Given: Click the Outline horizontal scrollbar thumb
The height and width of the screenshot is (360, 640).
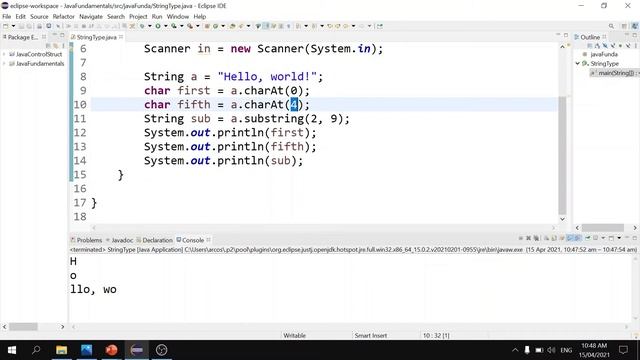Looking at the screenshot, I should 603,227.
